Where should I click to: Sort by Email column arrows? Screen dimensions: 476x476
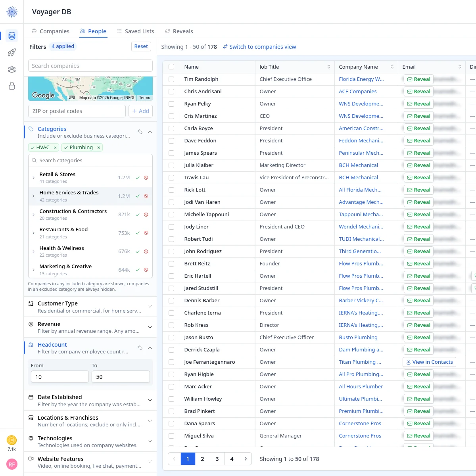[459, 67]
